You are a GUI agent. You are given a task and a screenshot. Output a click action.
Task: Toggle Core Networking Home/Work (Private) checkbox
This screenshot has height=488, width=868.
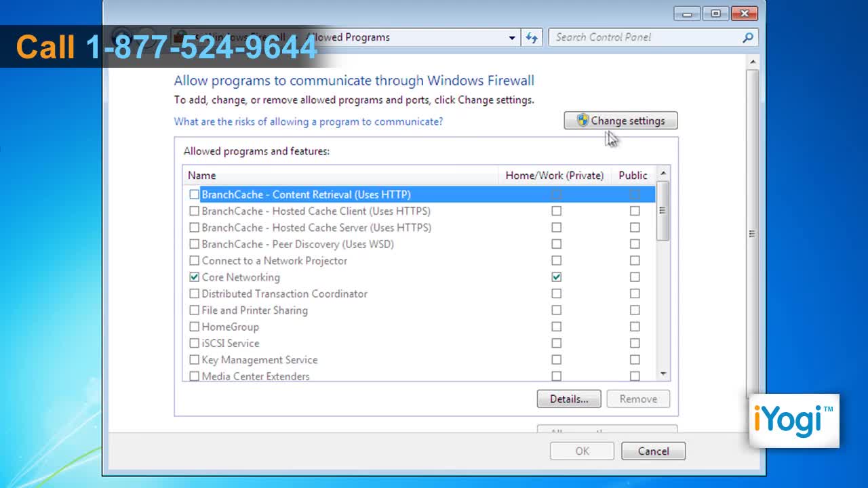coord(556,277)
